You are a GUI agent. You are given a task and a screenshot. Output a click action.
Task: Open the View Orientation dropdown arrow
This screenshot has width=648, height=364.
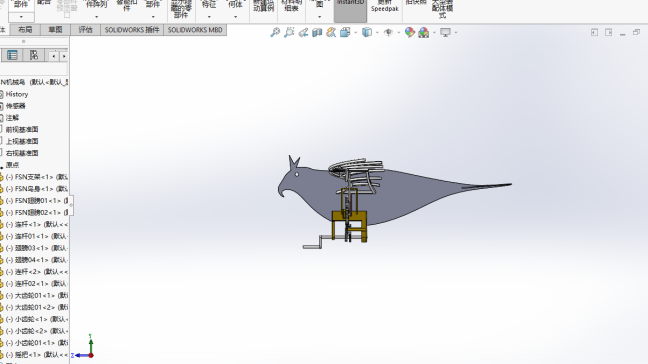[355, 33]
